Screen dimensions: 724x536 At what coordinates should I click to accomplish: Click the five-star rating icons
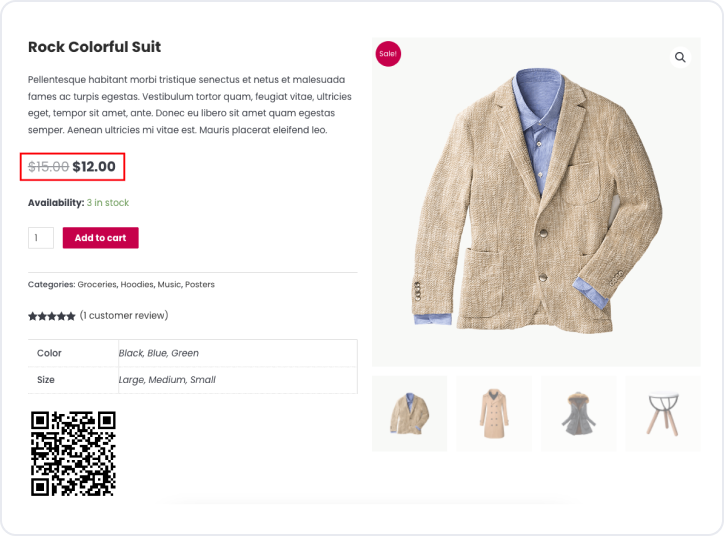coord(51,316)
